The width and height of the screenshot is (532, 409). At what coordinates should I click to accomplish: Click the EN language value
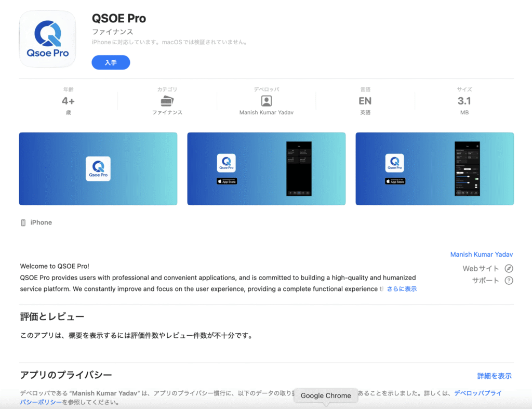point(365,101)
